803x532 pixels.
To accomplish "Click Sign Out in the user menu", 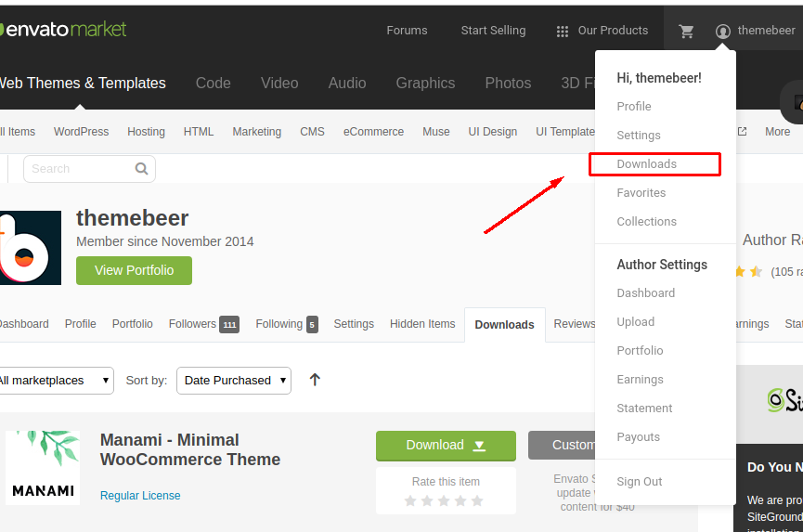I will point(639,482).
